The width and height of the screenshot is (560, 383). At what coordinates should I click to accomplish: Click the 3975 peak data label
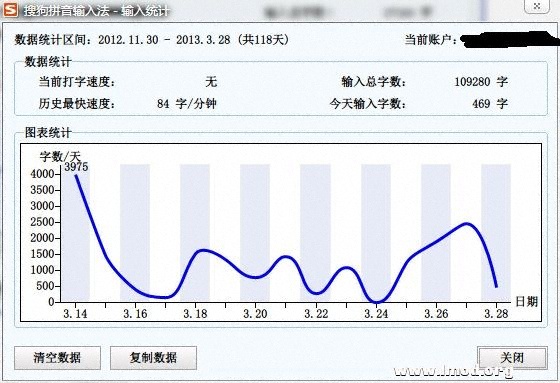tap(76, 167)
